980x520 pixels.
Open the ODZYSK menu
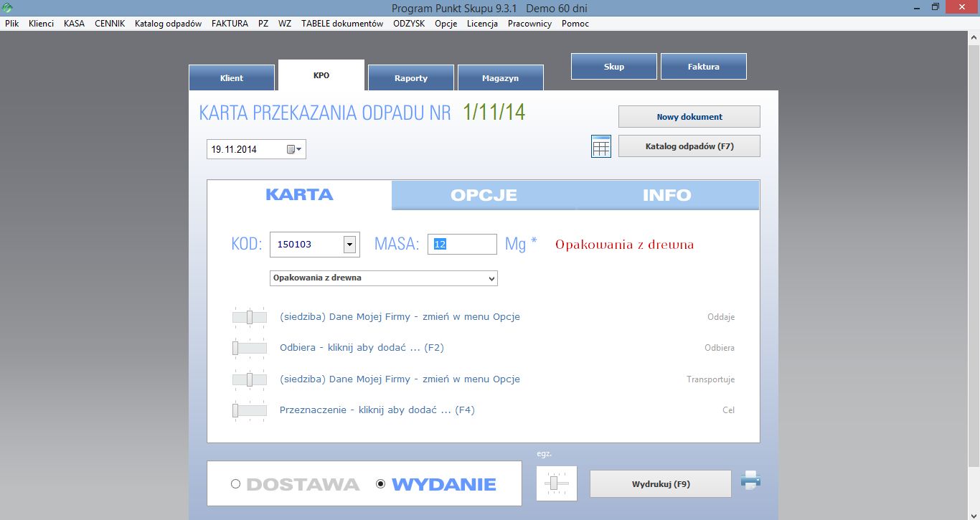point(409,24)
